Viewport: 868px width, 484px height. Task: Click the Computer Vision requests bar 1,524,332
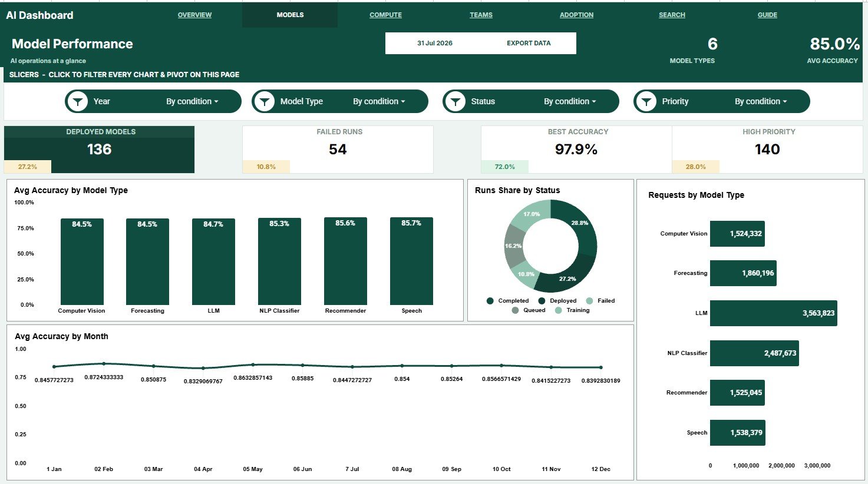[737, 234]
